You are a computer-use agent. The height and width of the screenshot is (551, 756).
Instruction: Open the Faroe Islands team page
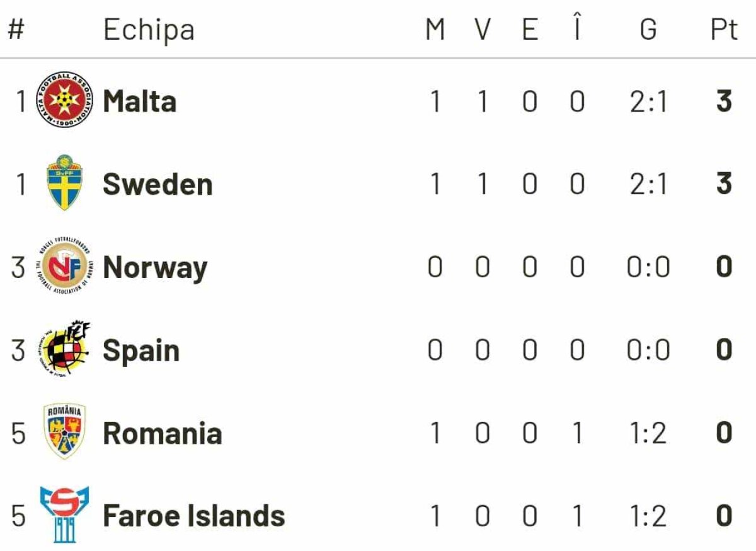[193, 516]
